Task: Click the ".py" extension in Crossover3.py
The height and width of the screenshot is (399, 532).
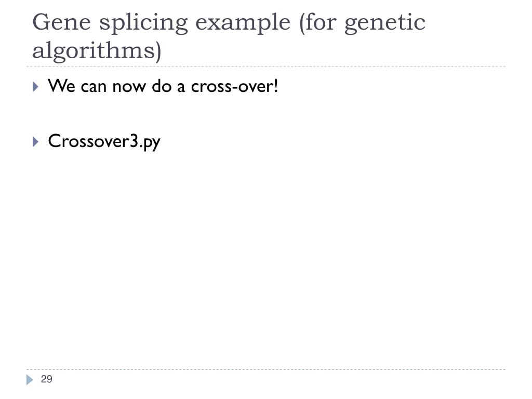Action: [x=150, y=143]
